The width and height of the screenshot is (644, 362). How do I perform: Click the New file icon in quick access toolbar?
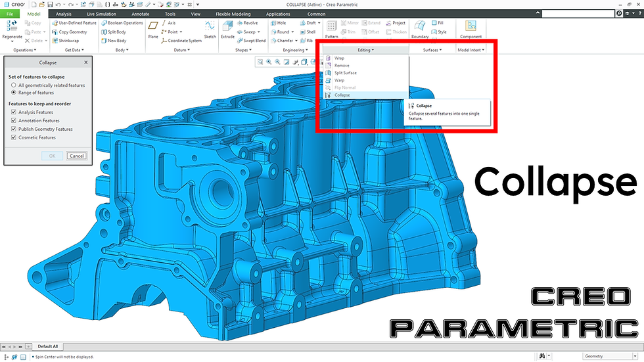[34, 5]
